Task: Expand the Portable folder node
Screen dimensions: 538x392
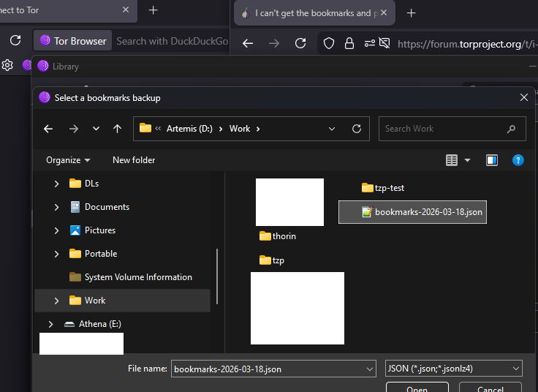Action: [x=56, y=254]
